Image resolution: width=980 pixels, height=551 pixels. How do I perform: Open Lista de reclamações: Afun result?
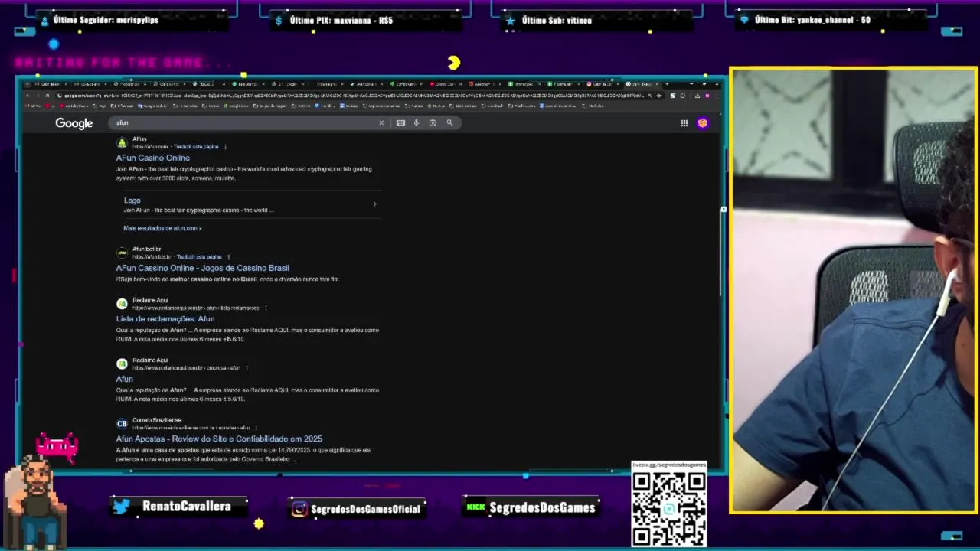[165, 318]
